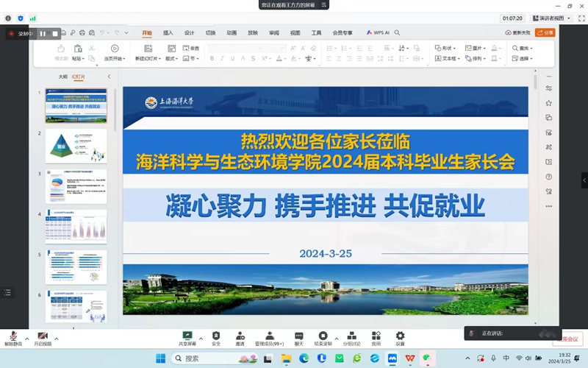Turn on the video camera
Viewport: 588px width, 368px height.
[x=42, y=337]
